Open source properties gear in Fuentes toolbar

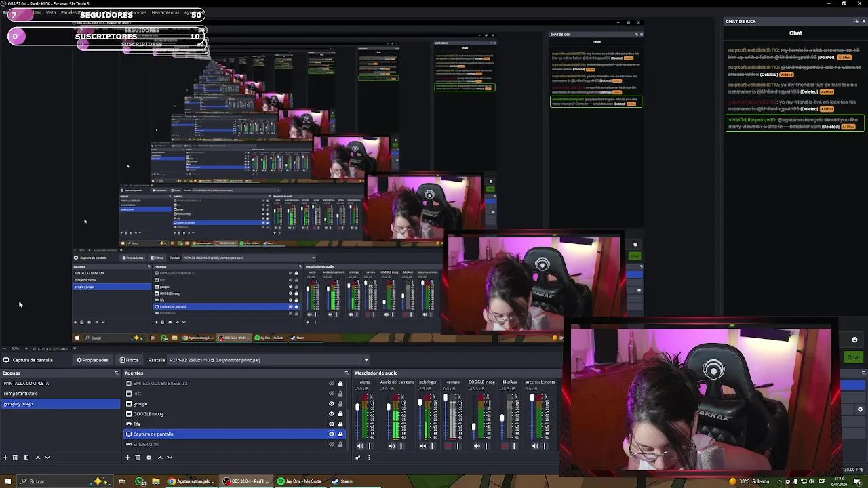[x=149, y=457]
